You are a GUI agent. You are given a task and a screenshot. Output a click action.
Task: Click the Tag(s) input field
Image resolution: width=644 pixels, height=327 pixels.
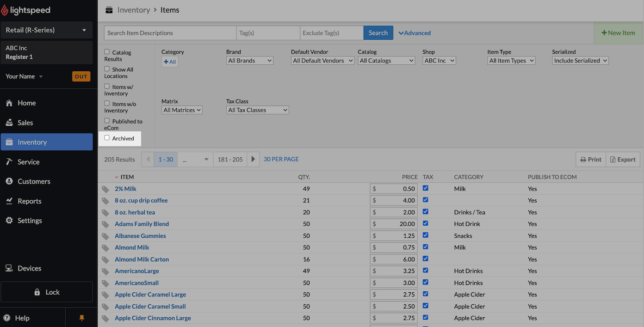268,33
